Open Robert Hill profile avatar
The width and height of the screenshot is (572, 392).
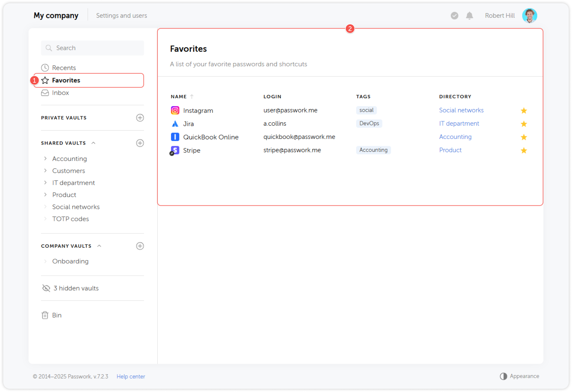coord(529,16)
